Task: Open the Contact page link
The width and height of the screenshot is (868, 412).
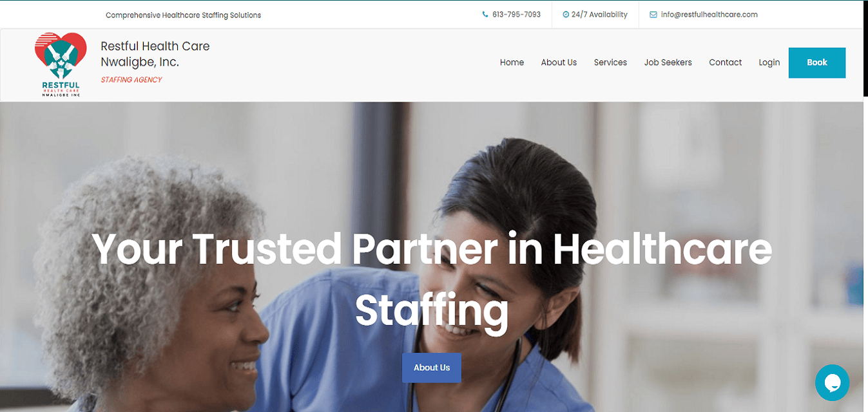Action: (725, 62)
